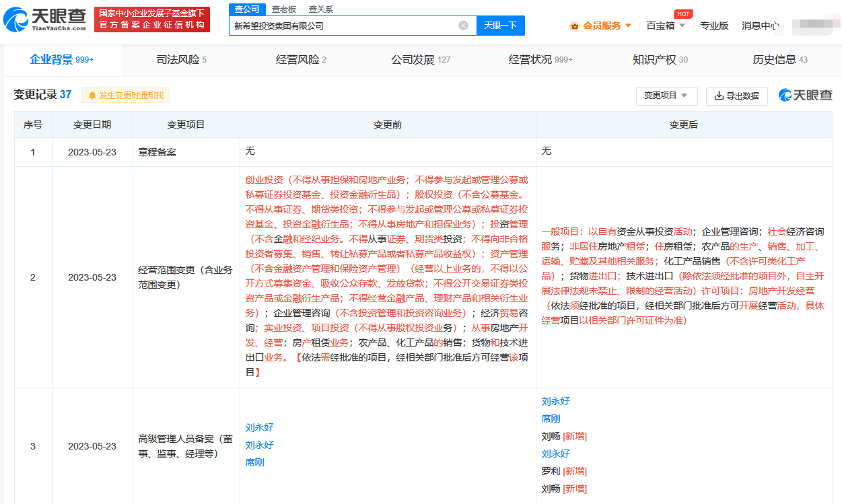The width and height of the screenshot is (842, 504).
Task: Click the 变更前 column header
Action: coord(388,124)
